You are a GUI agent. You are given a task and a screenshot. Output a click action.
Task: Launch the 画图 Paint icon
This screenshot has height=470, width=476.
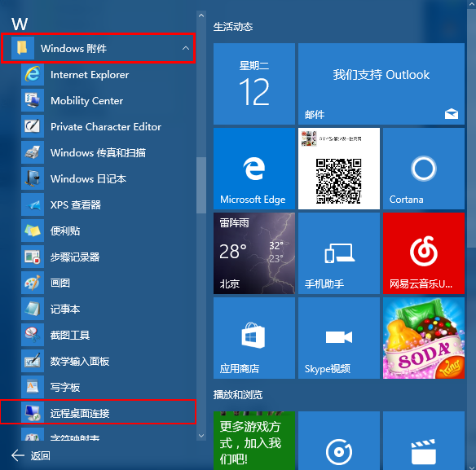33,283
